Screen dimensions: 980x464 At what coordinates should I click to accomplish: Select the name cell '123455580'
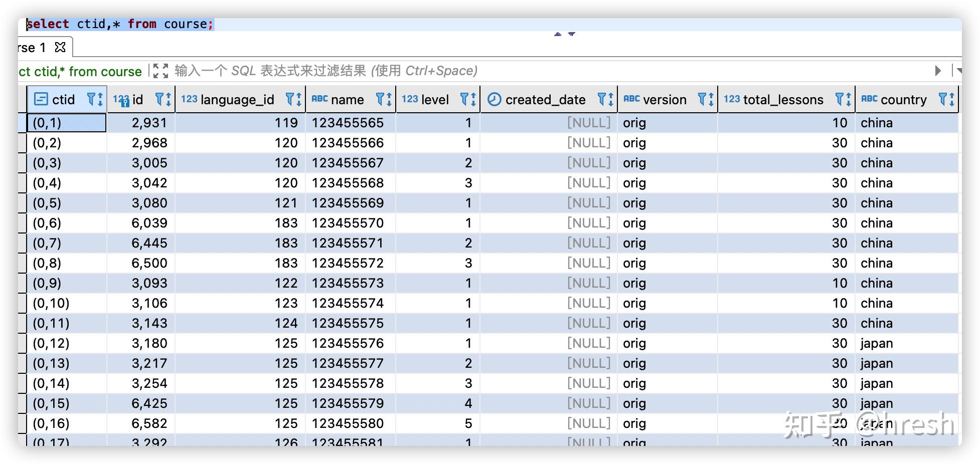(x=351, y=423)
